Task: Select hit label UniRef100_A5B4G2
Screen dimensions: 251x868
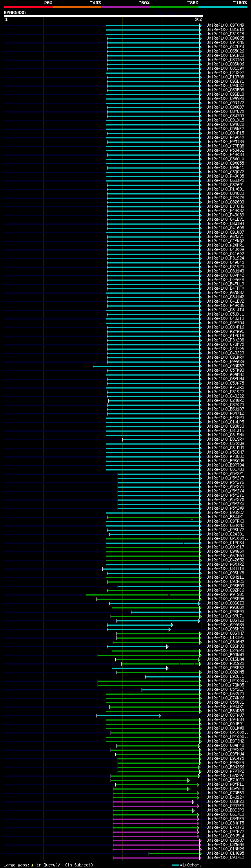Action: coord(225,150)
